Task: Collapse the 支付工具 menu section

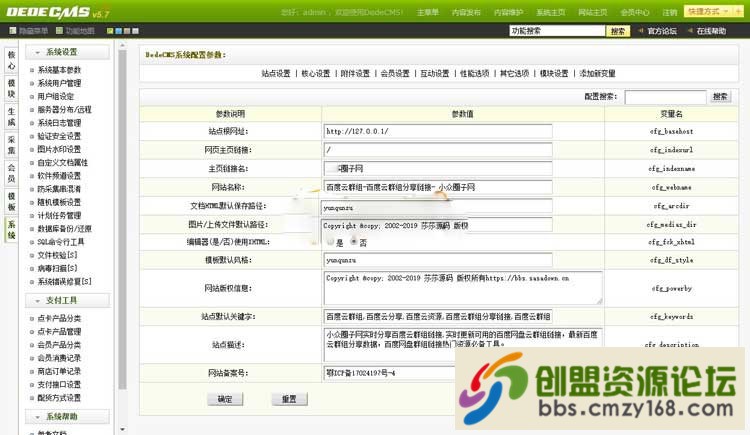Action: [x=67, y=300]
